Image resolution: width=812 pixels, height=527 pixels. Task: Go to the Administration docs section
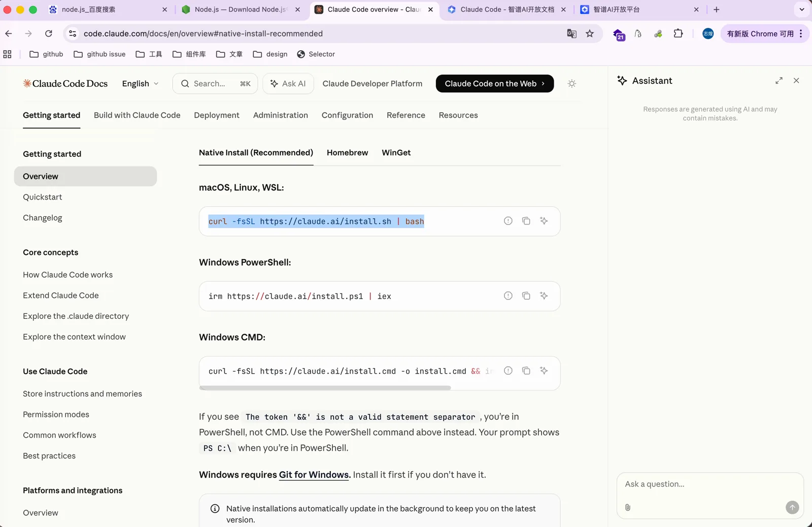pos(281,115)
